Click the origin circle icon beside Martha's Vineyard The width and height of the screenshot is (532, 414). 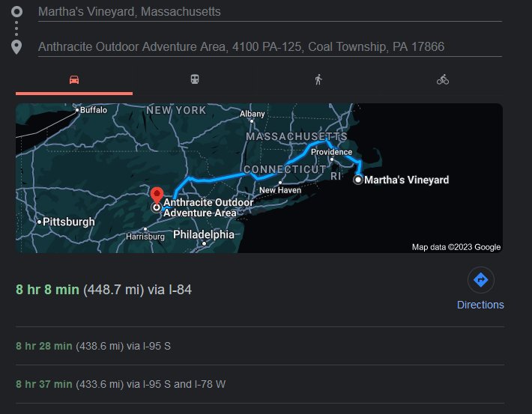[17, 12]
